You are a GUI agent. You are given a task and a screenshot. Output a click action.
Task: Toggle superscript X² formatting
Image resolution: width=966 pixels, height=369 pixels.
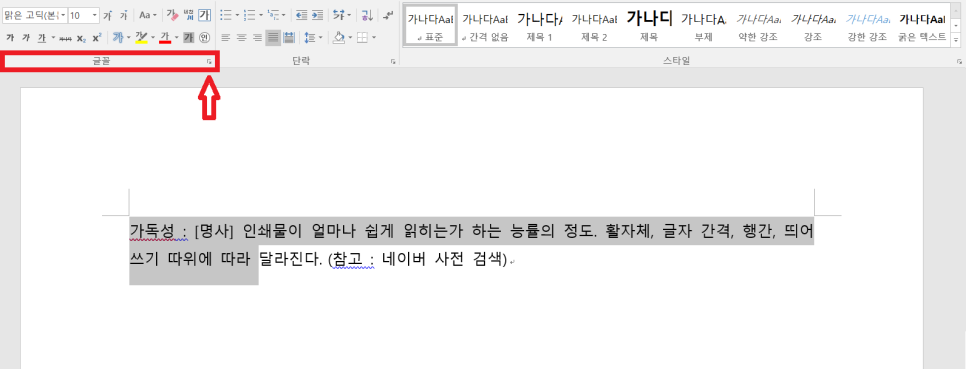pyautogui.click(x=97, y=38)
